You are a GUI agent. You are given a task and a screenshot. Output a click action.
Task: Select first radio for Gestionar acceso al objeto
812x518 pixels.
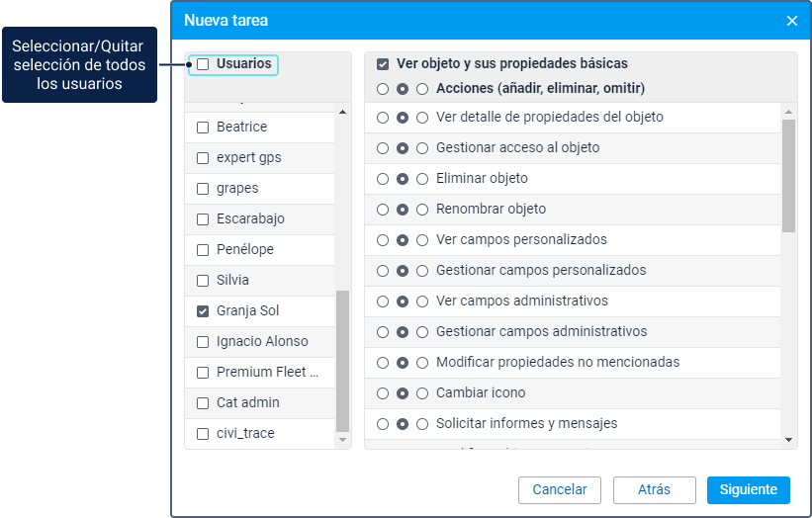383,148
